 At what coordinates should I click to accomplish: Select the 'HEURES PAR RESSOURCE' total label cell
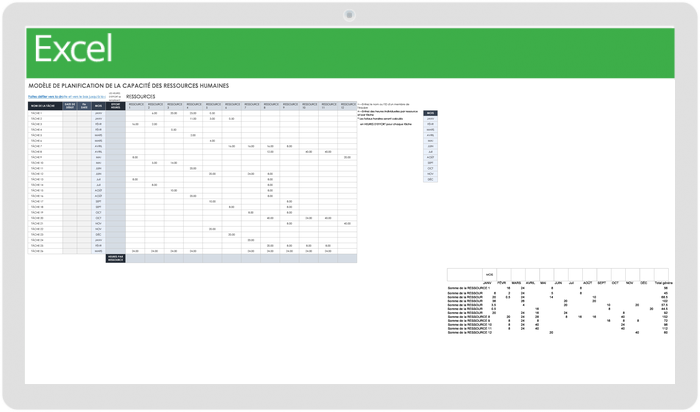pyautogui.click(x=115, y=258)
